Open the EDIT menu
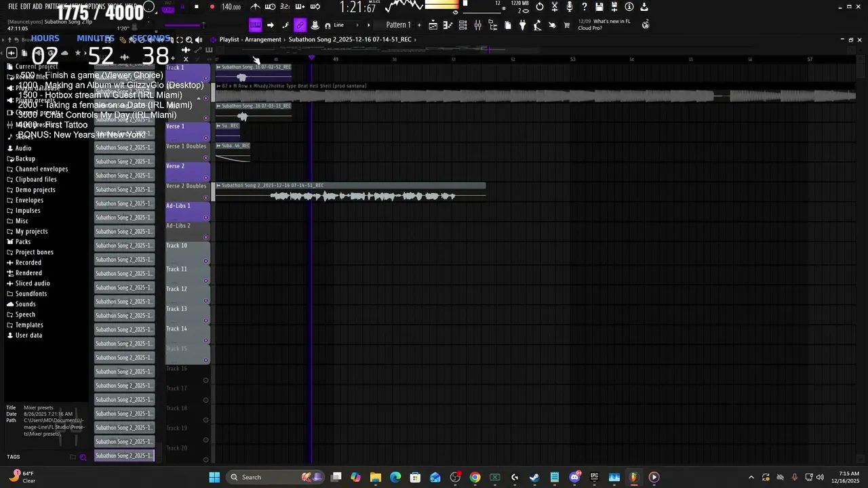Screen dimensions: 868x488 (25, 6)
